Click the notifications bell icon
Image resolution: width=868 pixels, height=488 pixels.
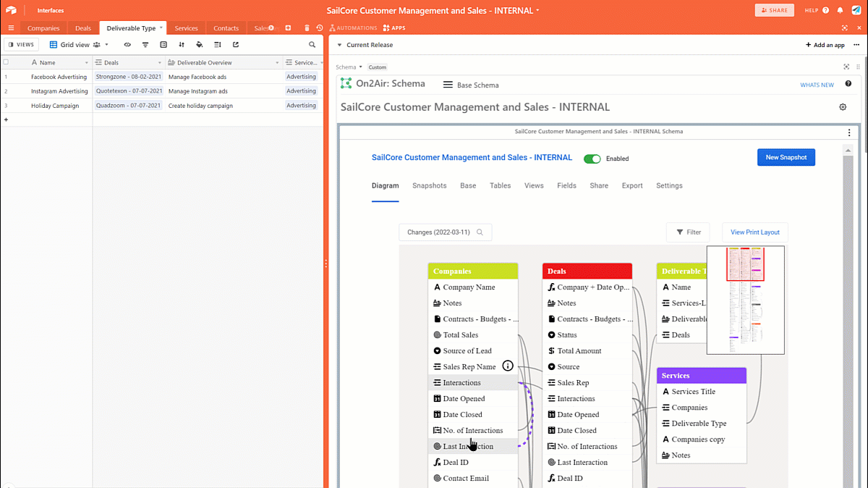pos(840,10)
